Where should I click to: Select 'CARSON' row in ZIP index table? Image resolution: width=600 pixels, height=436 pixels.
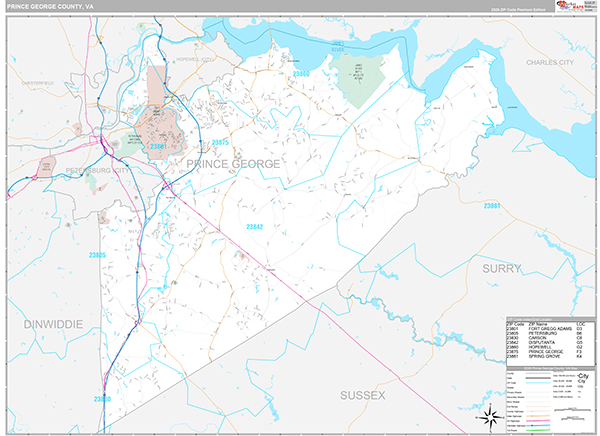[548, 338]
